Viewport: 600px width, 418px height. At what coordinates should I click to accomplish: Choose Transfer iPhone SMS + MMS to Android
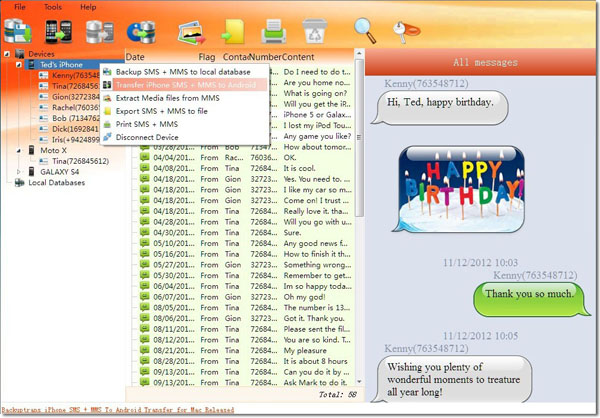click(184, 85)
